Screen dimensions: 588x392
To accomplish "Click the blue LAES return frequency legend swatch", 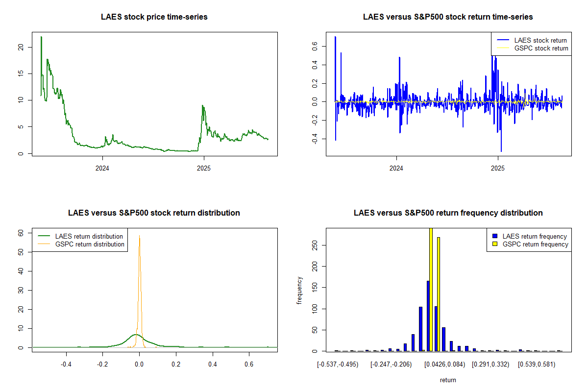I will pos(495,237).
